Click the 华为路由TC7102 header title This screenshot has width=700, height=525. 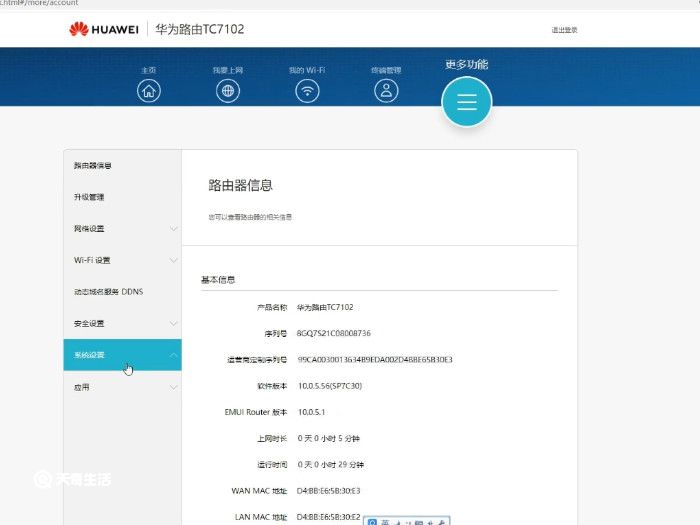click(200, 29)
